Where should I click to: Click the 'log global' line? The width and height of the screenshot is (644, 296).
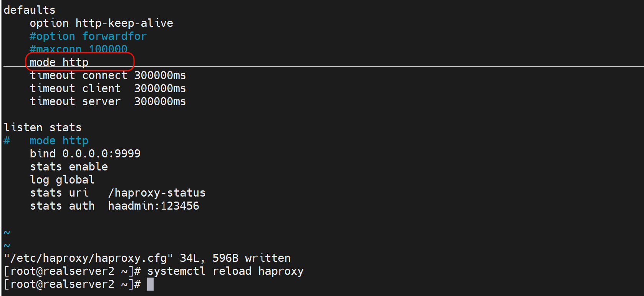click(x=62, y=180)
